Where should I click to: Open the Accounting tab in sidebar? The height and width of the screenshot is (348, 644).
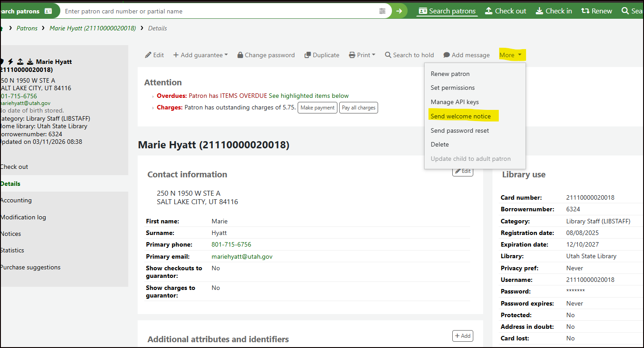[x=16, y=200]
